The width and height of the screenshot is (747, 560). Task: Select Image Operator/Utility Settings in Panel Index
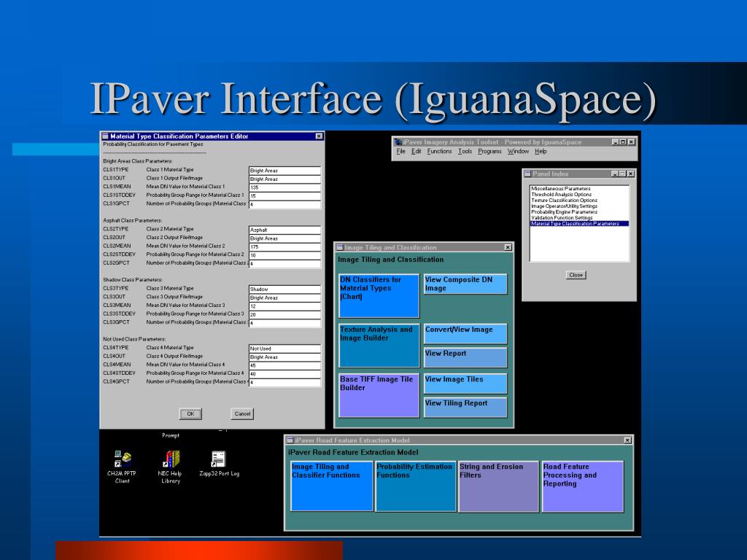[579, 206]
